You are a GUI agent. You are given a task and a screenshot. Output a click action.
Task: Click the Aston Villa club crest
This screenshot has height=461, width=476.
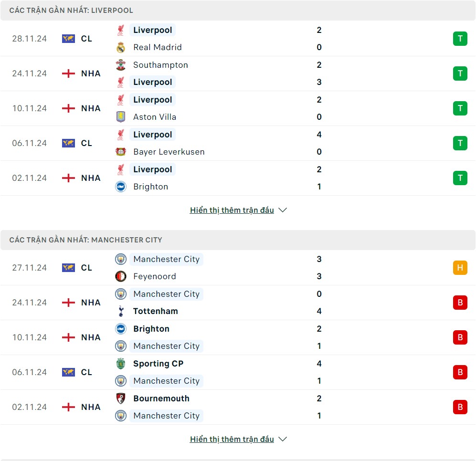[121, 117]
